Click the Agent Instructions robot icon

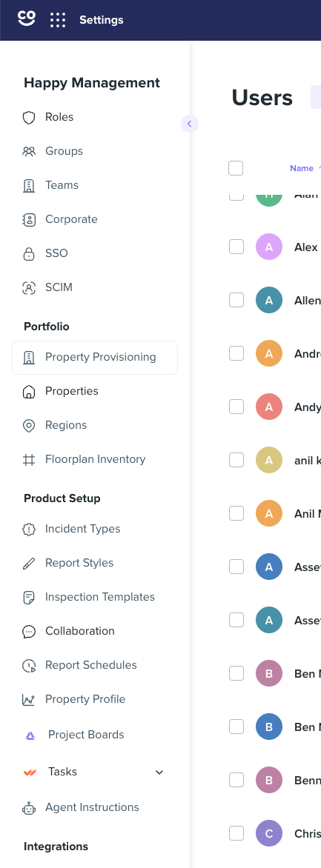click(29, 808)
